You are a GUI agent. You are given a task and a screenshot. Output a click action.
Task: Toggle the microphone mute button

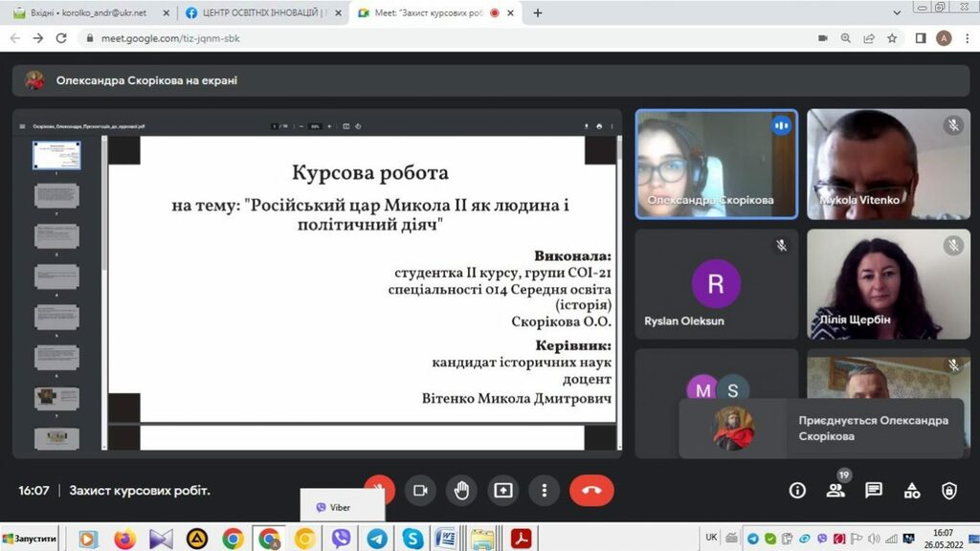tap(379, 490)
